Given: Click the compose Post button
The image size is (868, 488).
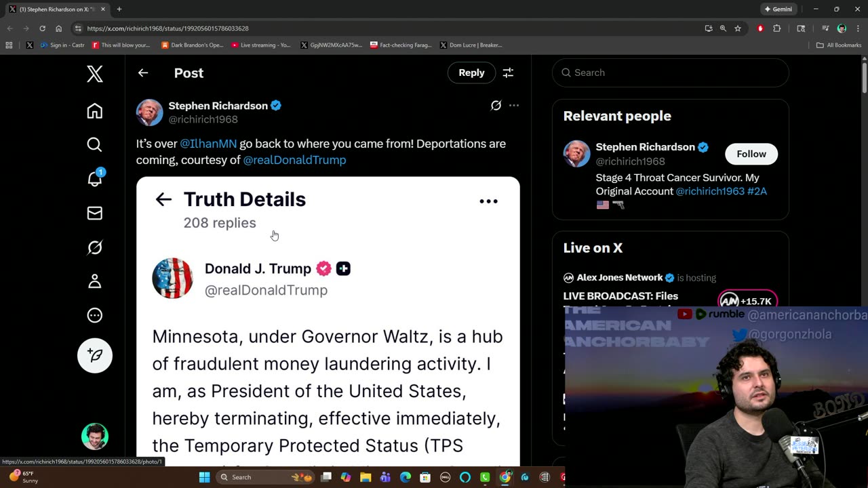Looking at the screenshot, I should 95,356.
